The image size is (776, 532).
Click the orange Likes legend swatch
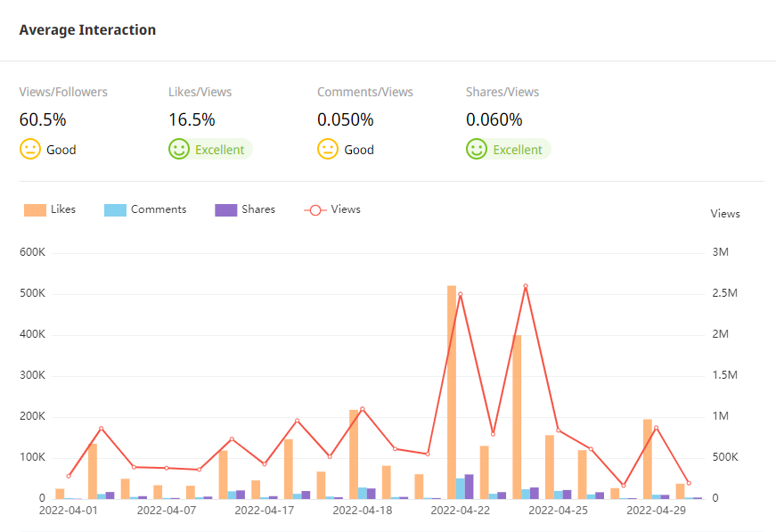[x=36, y=210]
